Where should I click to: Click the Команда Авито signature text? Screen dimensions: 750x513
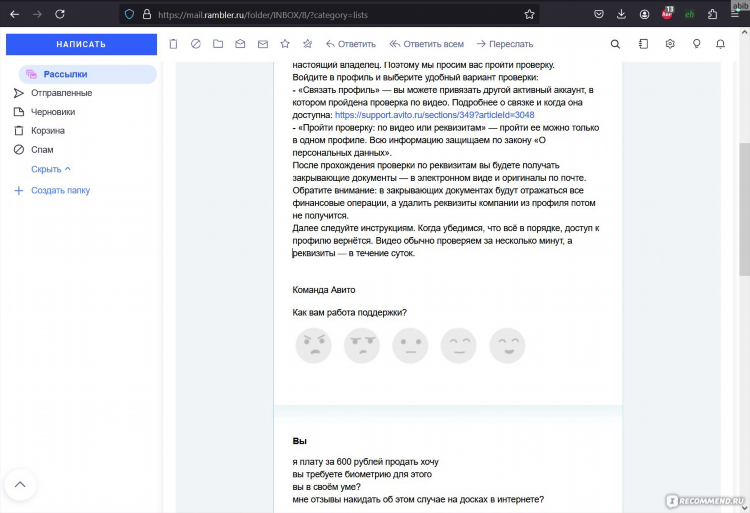coord(324,290)
